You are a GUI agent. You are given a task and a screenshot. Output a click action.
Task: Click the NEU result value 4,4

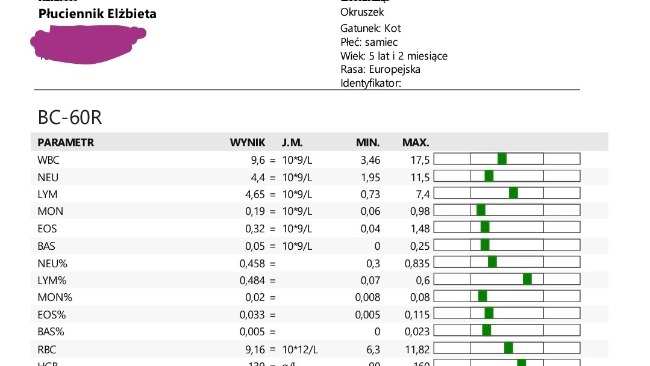(257, 177)
